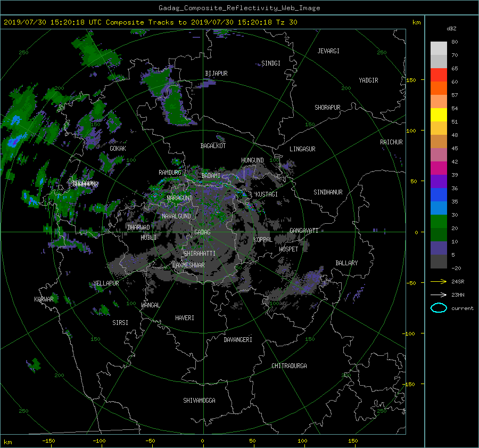
Task: Click the 'dBZ' legend heading
Action: click(x=451, y=28)
